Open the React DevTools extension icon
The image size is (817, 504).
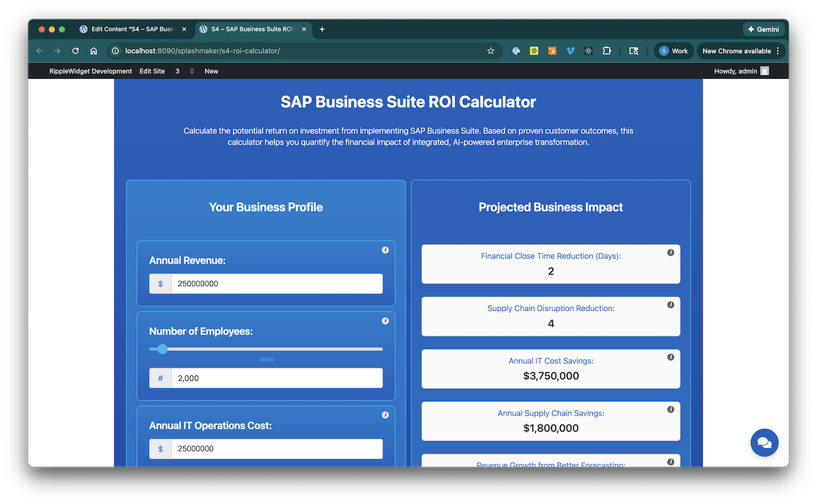pyautogui.click(x=588, y=51)
